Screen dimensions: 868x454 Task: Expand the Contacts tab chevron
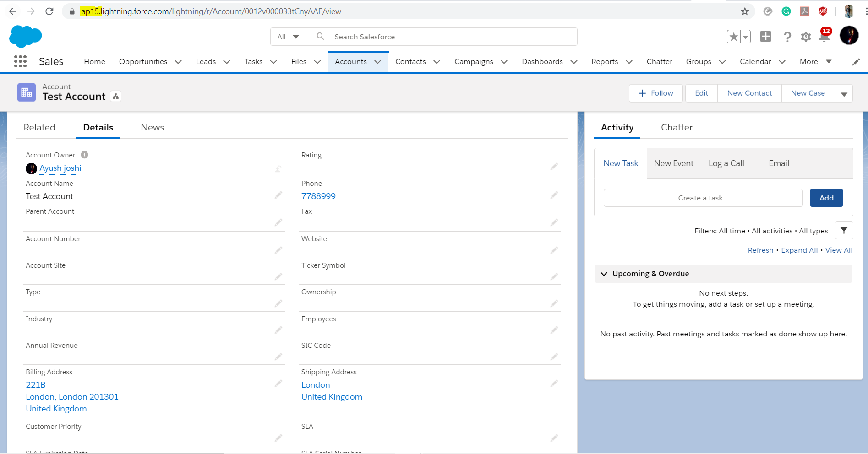[x=437, y=62]
